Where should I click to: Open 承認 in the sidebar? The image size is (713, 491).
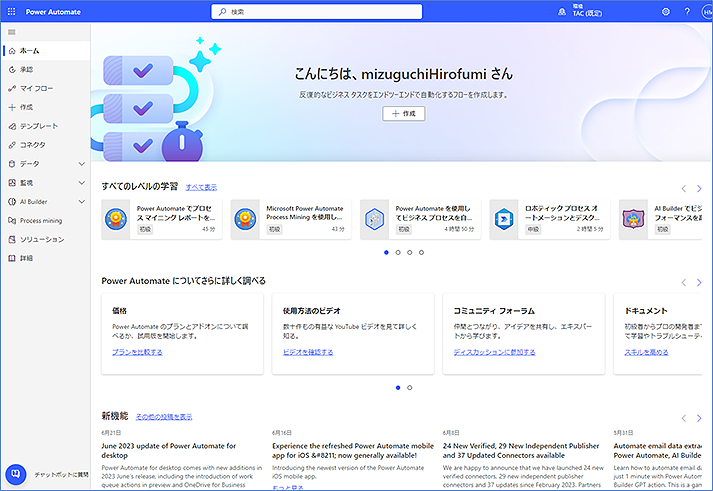point(46,70)
